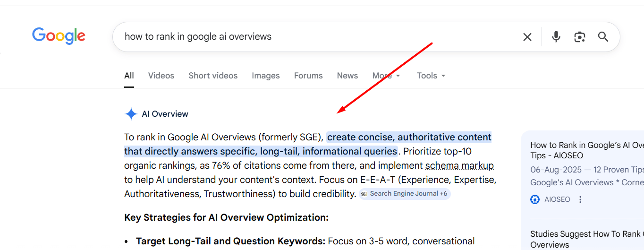Screen dimensions: 644x250
Task: Switch to the Short videos tab
Action: pos(213,76)
